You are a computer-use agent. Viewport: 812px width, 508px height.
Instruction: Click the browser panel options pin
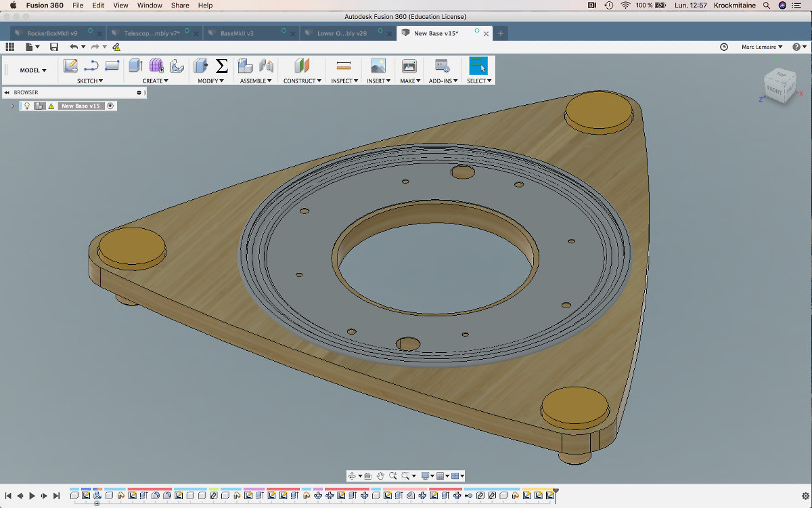pos(139,92)
